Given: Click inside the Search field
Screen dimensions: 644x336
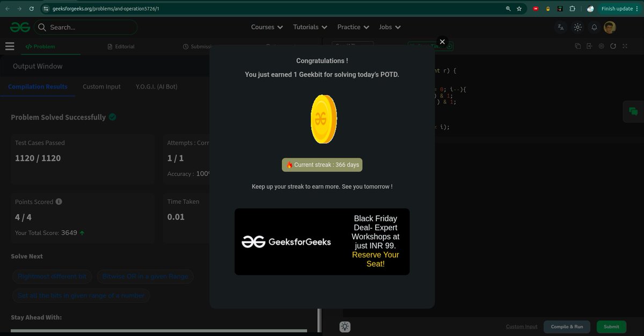Looking at the screenshot, I should (86, 27).
